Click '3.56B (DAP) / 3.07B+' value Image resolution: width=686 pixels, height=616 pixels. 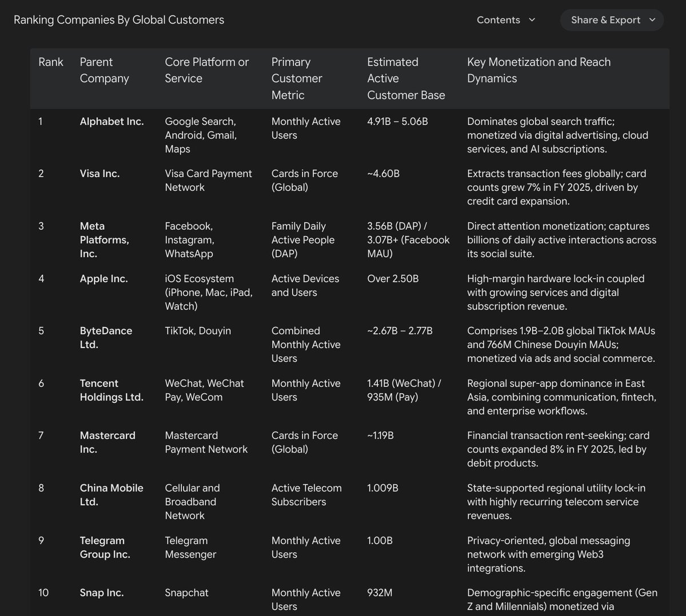pos(409,240)
